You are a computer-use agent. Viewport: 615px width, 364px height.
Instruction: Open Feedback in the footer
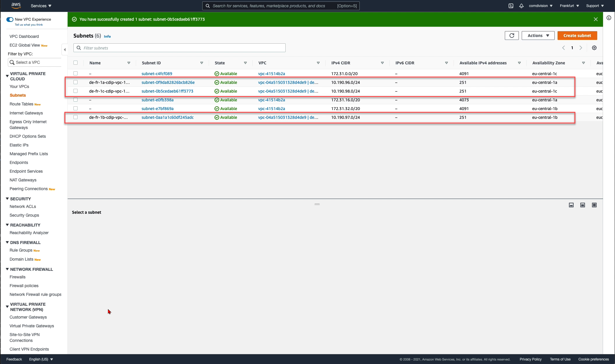[14, 359]
